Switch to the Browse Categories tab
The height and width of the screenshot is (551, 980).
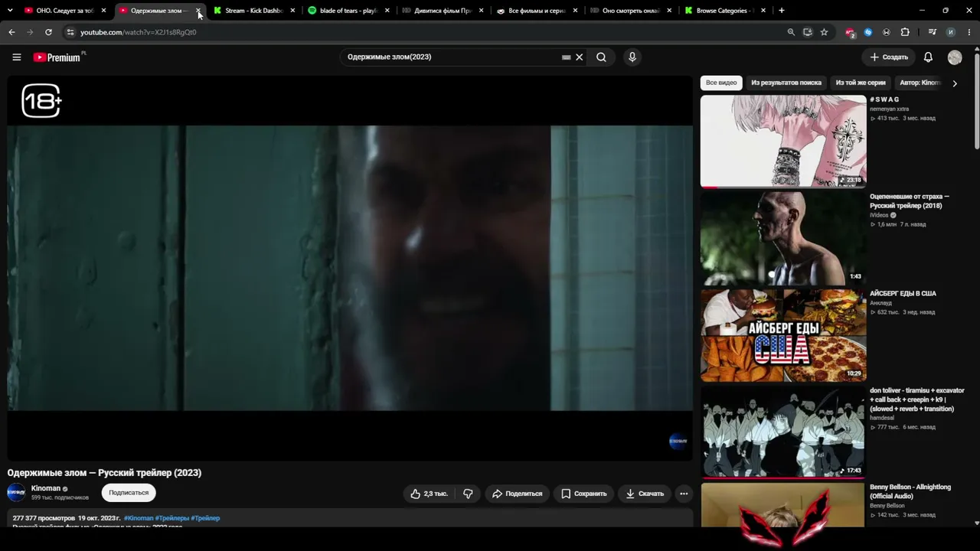(726, 11)
